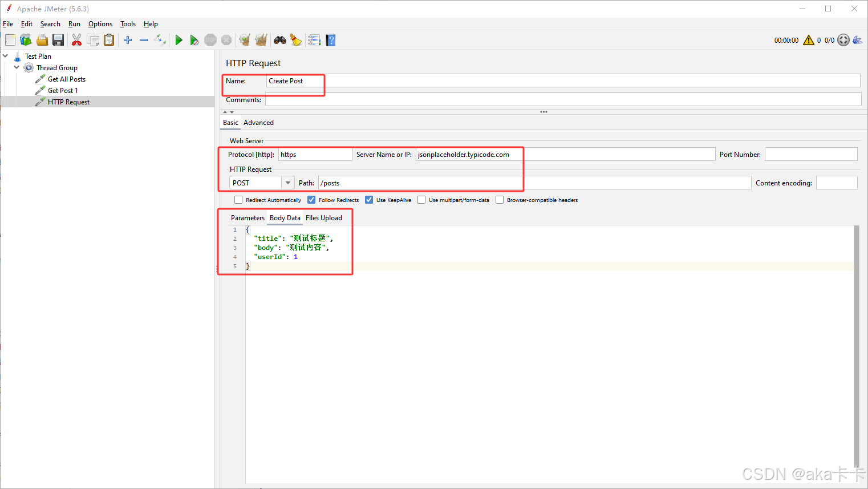Uncheck Follow Redirects
This screenshot has height=489, width=868.
click(311, 200)
